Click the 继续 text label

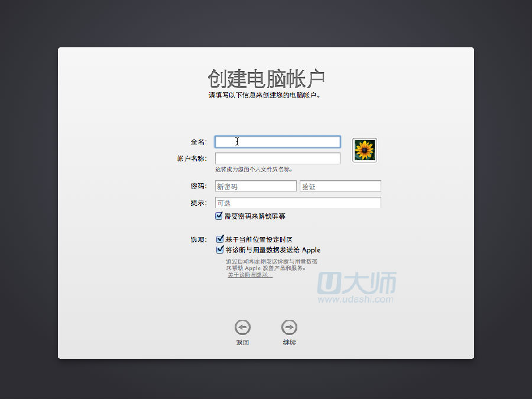click(289, 343)
